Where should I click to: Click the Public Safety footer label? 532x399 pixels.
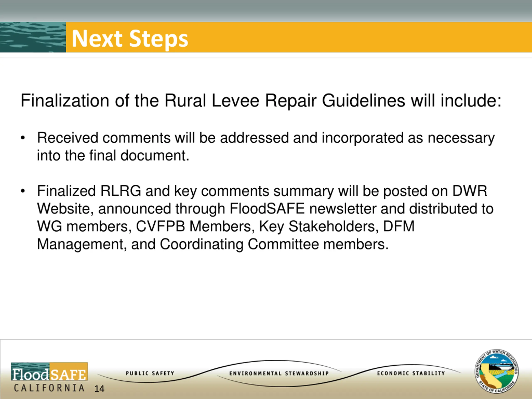click(150, 373)
